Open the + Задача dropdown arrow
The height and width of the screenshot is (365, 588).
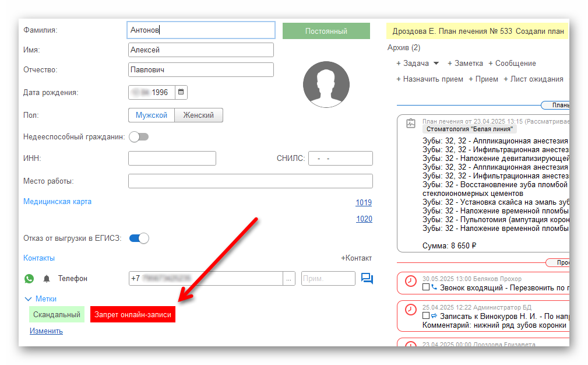(x=436, y=64)
